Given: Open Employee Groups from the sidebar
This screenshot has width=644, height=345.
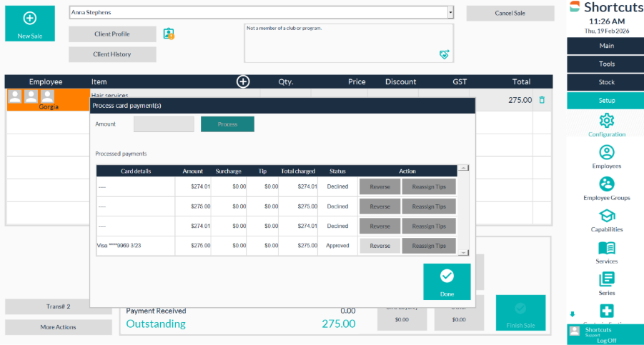Looking at the screenshot, I should [x=606, y=184].
